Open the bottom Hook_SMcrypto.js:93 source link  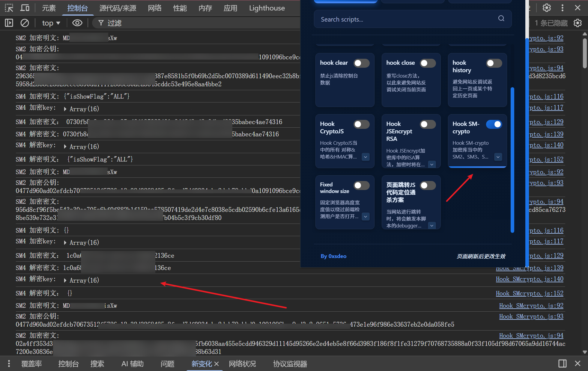(531, 316)
